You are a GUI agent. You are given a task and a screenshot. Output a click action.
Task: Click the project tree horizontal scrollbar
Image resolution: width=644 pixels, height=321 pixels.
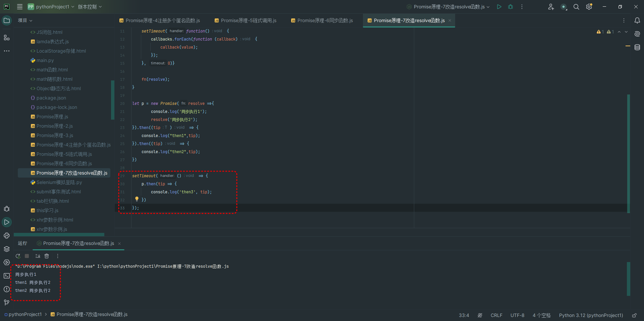point(59,235)
